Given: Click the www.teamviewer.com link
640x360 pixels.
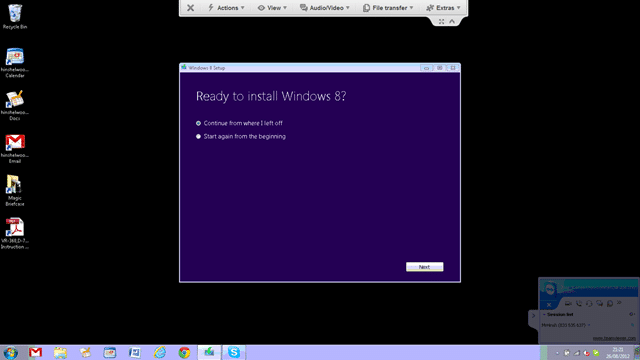Looking at the screenshot, I should 614,338.
